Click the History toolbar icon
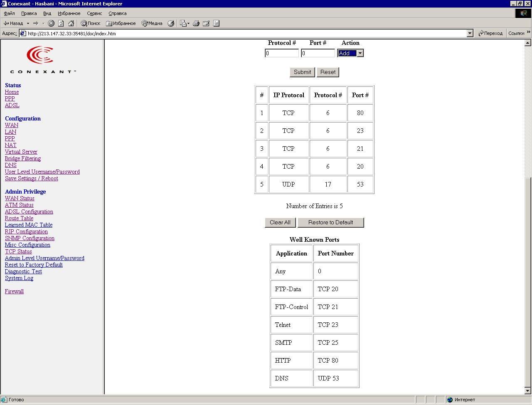 [x=171, y=23]
